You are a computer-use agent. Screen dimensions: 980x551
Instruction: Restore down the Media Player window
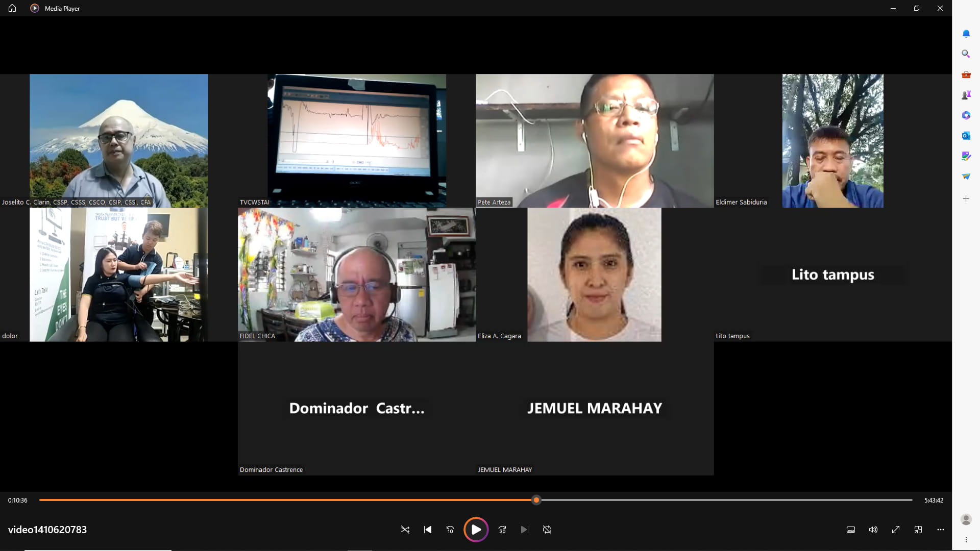point(917,8)
